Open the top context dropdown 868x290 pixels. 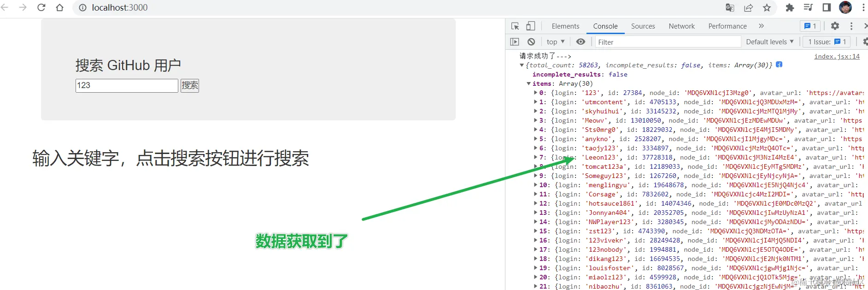555,41
